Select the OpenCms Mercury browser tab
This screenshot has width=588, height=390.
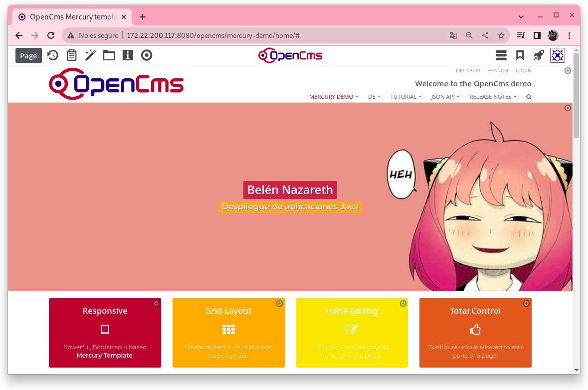(x=70, y=17)
